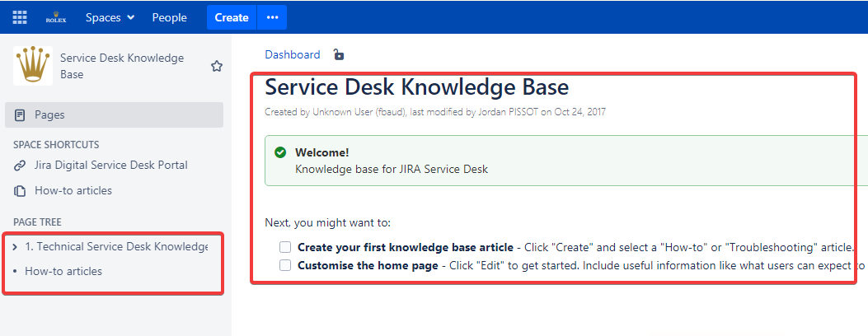Viewport: 868px width, 336px height.
Task: Click the gold crown space logo
Action: pyautogui.click(x=33, y=66)
